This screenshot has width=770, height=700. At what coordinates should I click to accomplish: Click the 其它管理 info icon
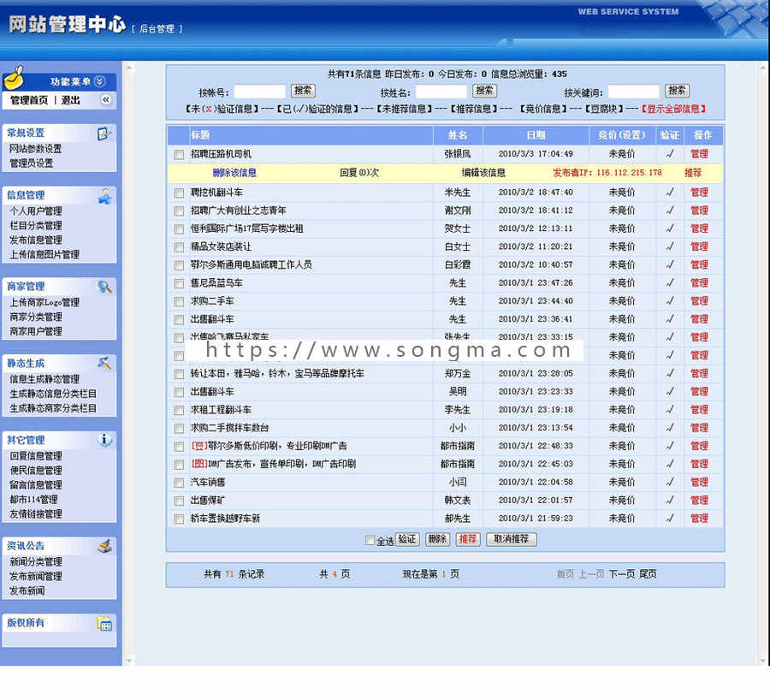click(x=104, y=440)
